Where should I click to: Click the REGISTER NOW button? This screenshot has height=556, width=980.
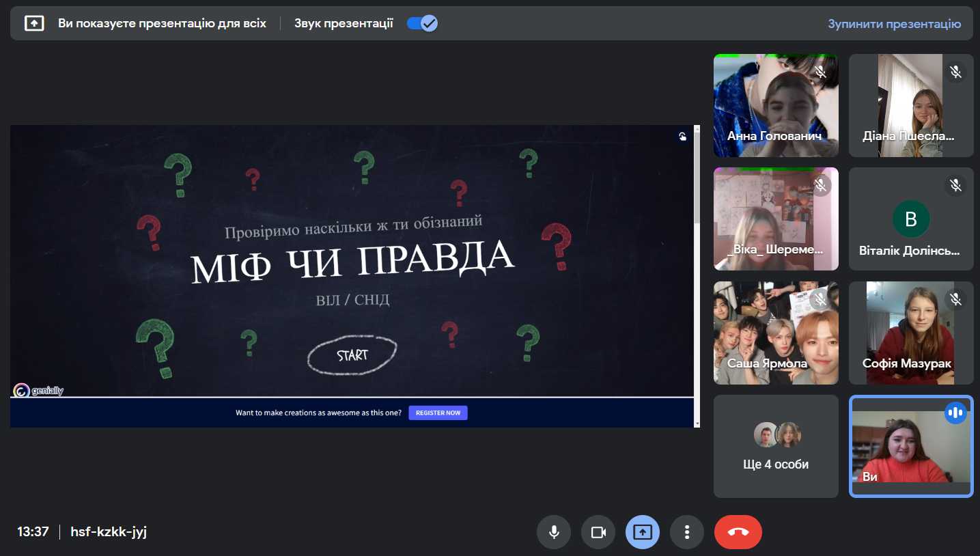pos(438,413)
